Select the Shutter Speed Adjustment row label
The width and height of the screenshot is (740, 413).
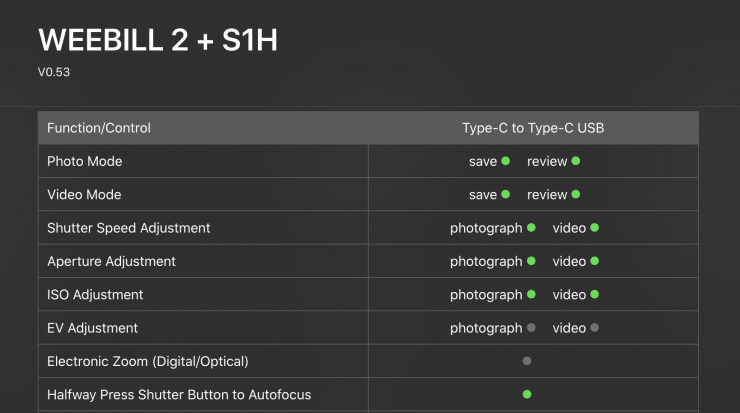(129, 228)
